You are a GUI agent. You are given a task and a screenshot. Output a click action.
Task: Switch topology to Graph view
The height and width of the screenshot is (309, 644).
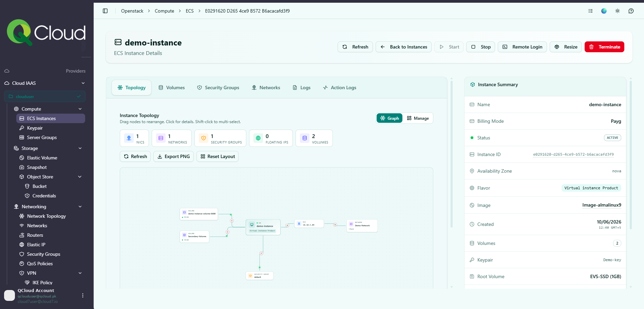390,118
